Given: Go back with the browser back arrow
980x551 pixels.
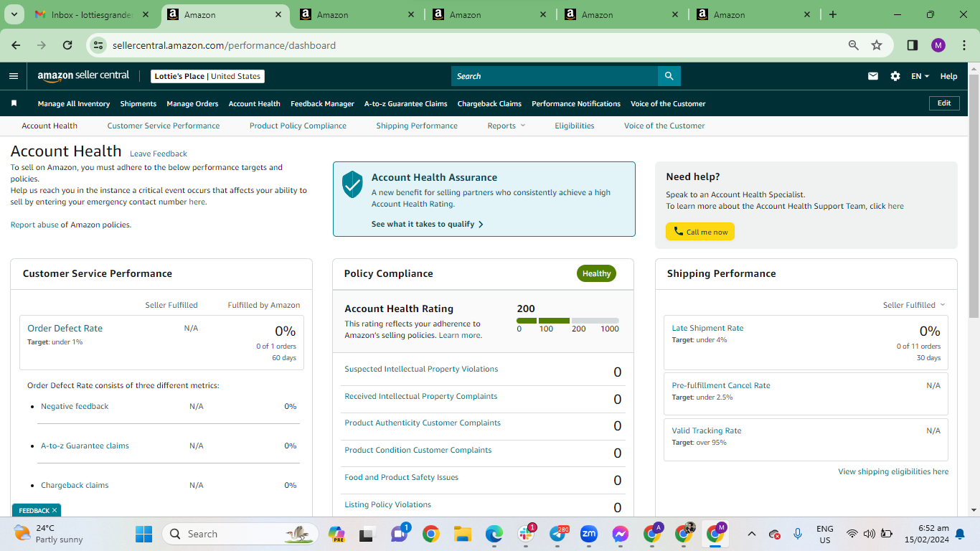Looking at the screenshot, I should [x=16, y=45].
